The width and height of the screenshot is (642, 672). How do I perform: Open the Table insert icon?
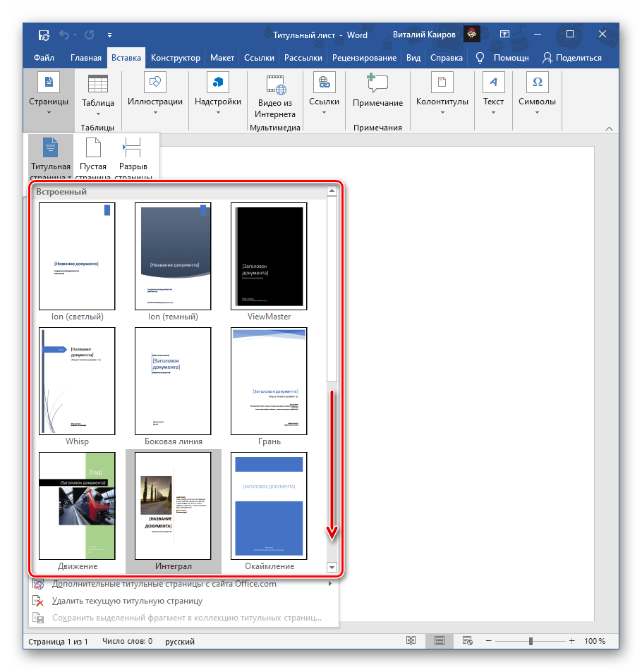97,84
